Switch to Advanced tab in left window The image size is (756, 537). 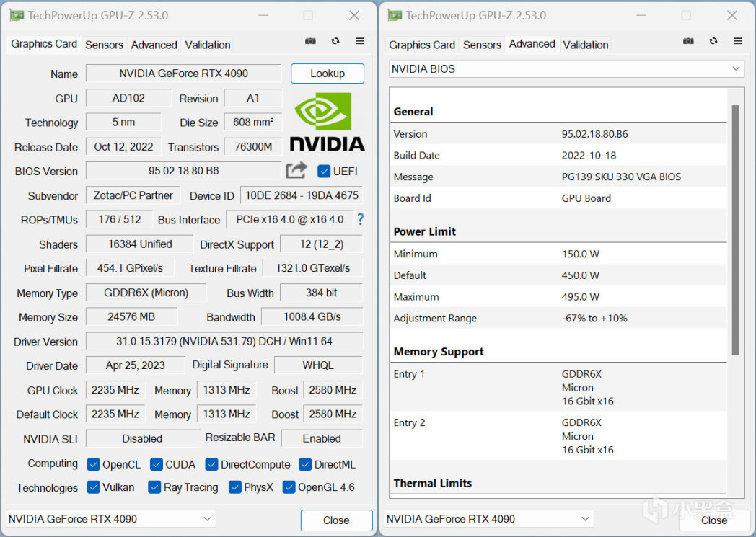coord(154,45)
